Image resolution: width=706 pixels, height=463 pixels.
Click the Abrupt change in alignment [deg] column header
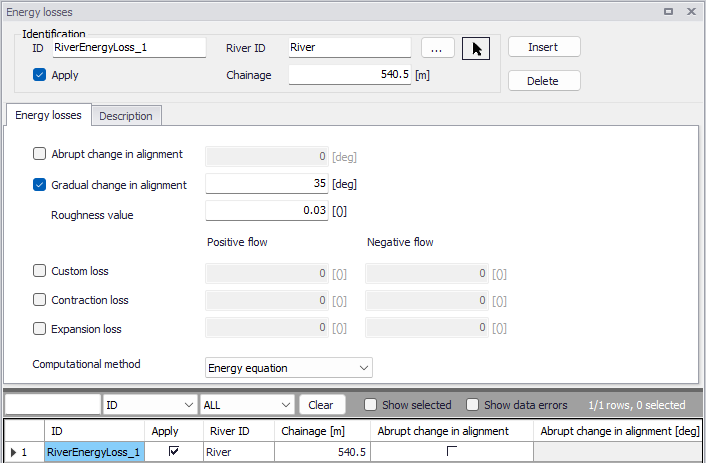[x=618, y=431]
